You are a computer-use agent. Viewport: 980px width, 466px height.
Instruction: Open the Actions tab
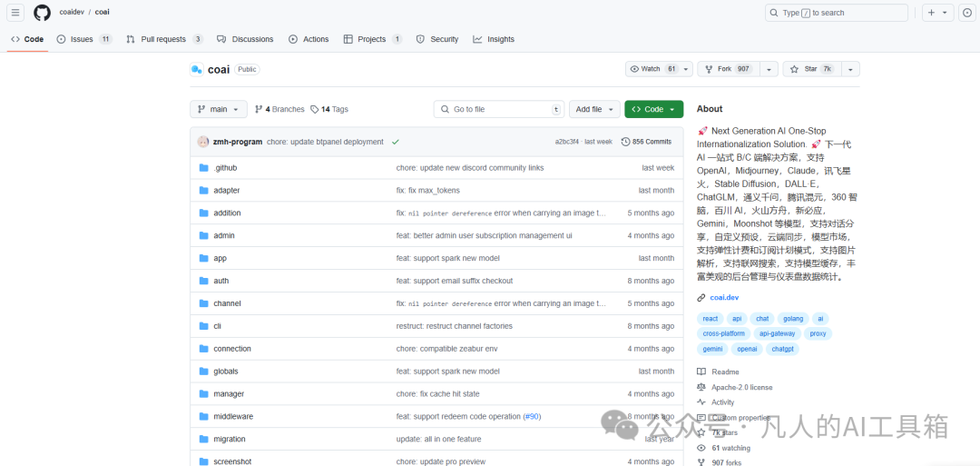309,39
